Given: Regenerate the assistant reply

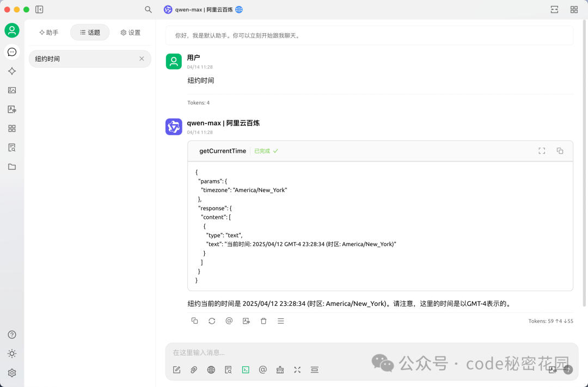Looking at the screenshot, I should click(212, 321).
